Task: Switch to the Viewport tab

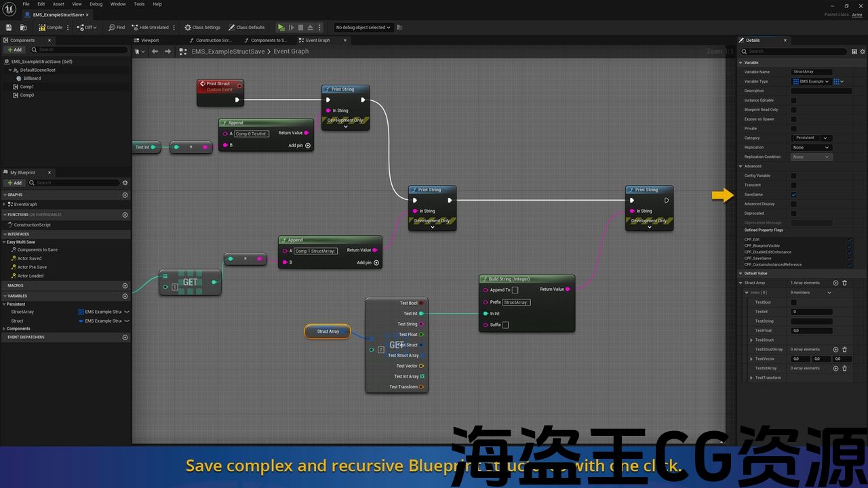Action: coord(150,41)
